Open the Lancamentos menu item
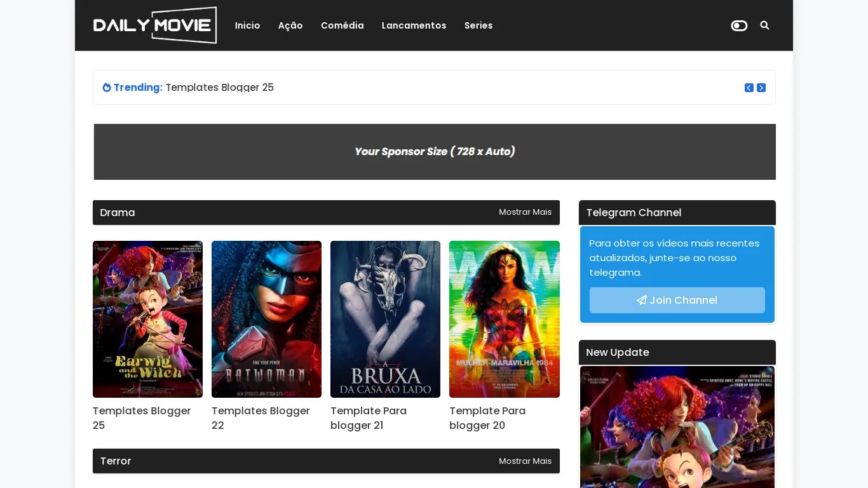 pos(414,25)
